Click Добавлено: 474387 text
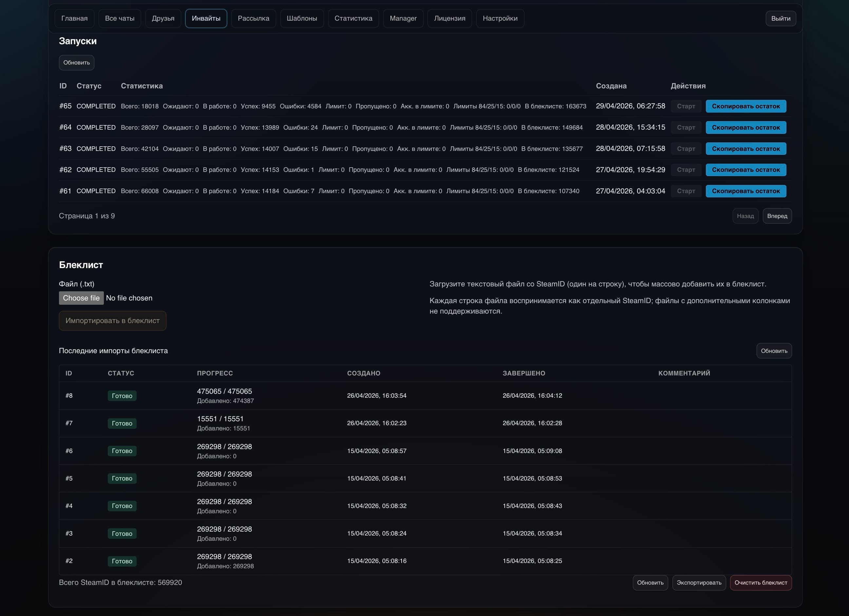Image resolution: width=849 pixels, height=616 pixels. [225, 401]
